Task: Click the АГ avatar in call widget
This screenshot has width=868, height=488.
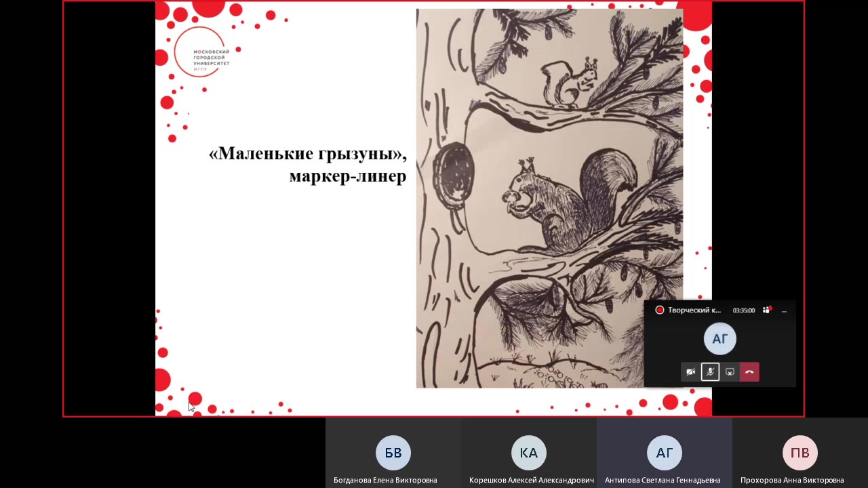Action: (x=719, y=339)
